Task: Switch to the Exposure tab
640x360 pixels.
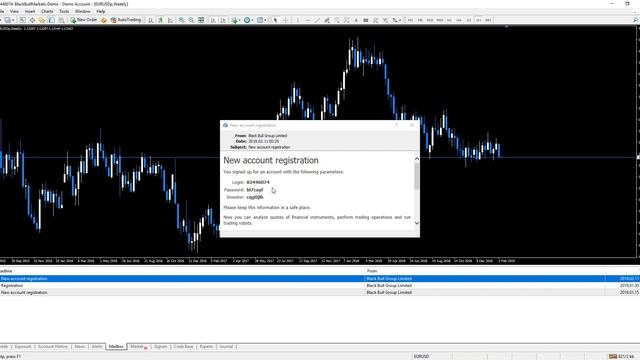Action: [23, 347]
